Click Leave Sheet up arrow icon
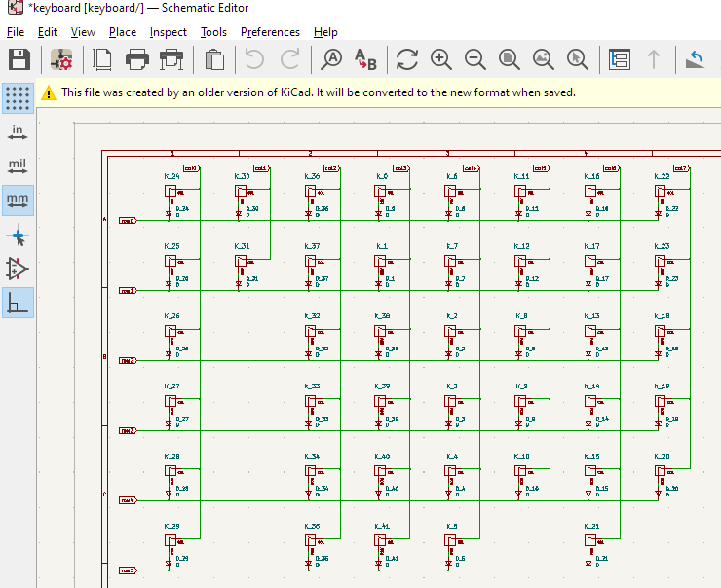Screen dimensions: 721x588 pyautogui.click(x=654, y=59)
